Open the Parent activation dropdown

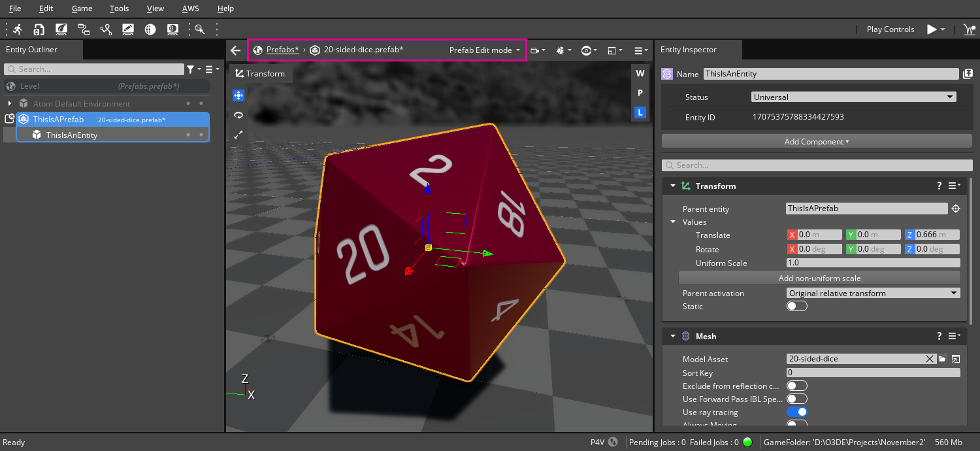point(873,293)
